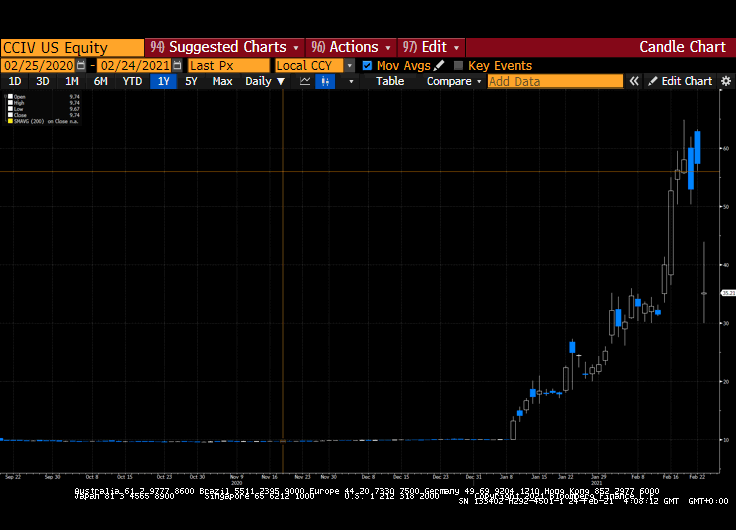The height and width of the screenshot is (530, 736).
Task: Click the Jan 8 date axis label
Action: pos(506,477)
